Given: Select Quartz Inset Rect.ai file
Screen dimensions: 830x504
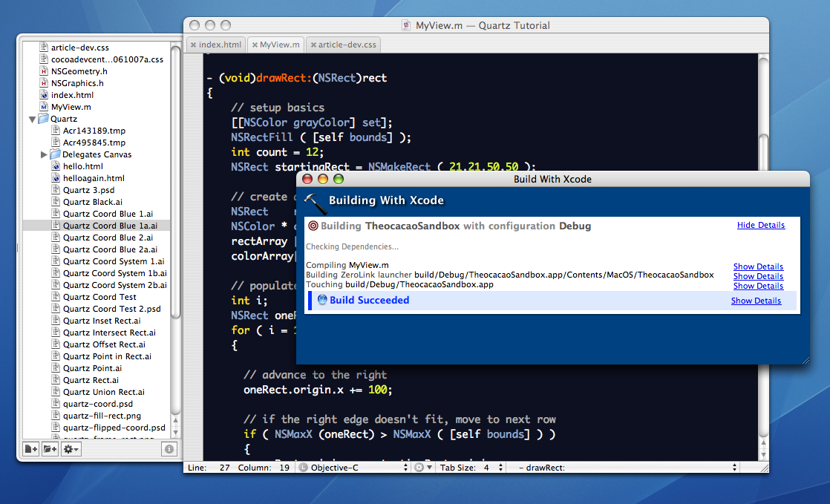Looking at the screenshot, I should tap(102, 321).
